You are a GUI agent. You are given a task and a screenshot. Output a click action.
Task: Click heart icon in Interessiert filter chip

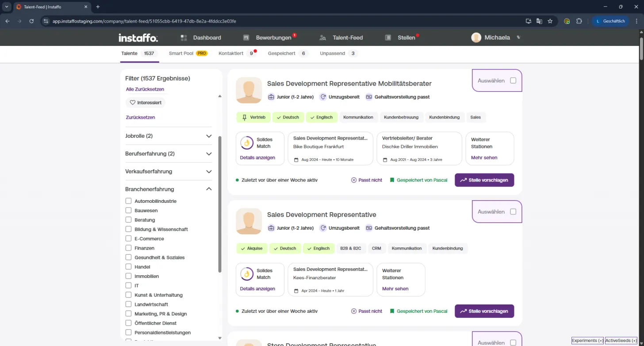pos(132,103)
